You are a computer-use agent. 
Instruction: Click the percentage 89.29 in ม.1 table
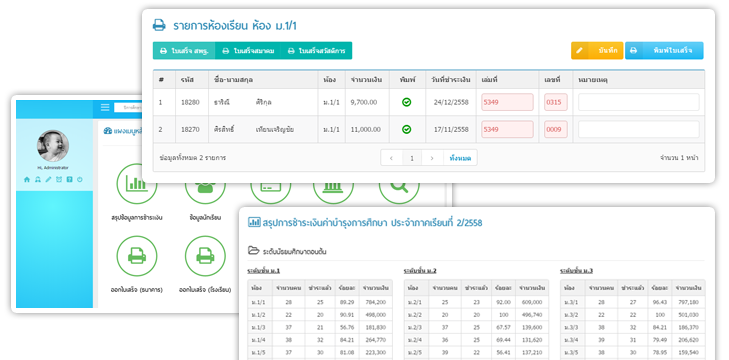[347, 302]
